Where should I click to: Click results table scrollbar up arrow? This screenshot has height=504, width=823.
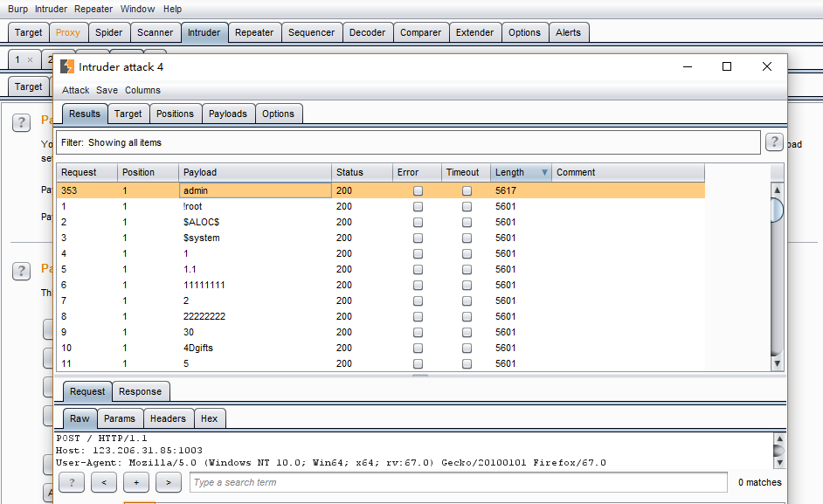tap(778, 190)
